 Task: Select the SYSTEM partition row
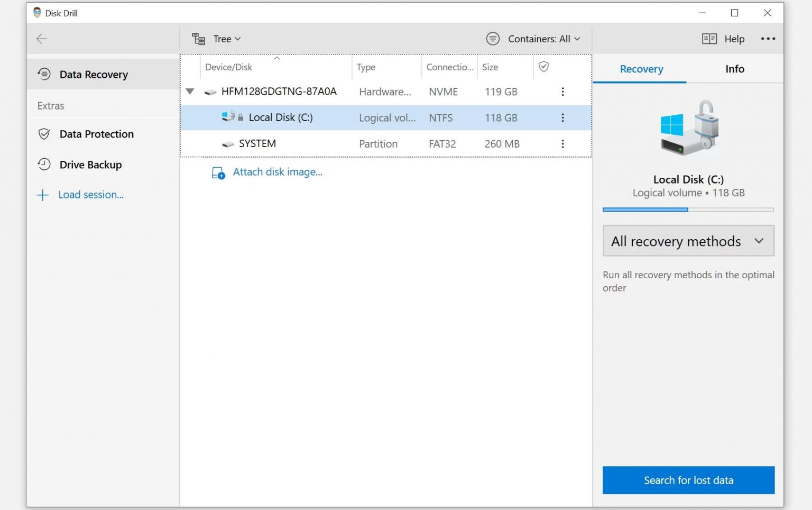coord(257,143)
